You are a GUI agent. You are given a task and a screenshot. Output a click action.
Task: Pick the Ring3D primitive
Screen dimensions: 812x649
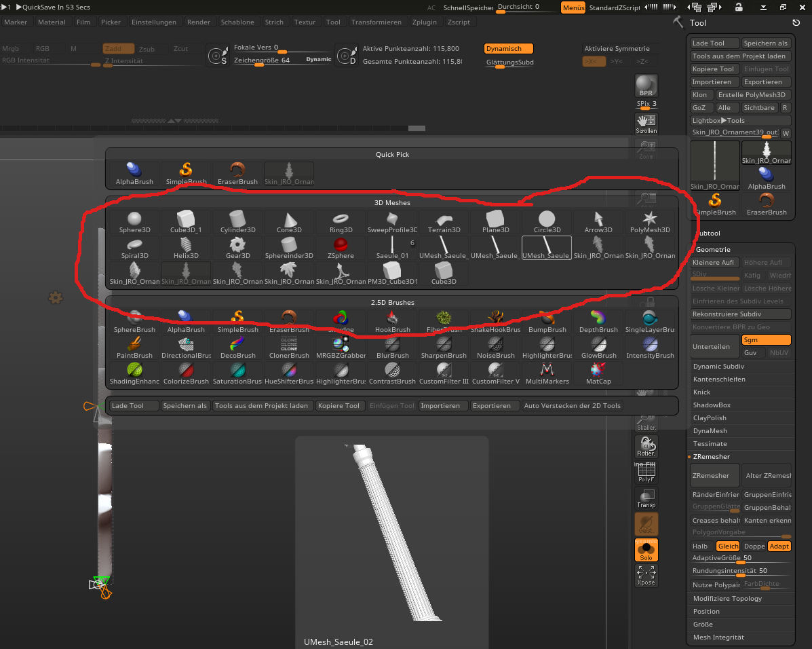point(341,222)
